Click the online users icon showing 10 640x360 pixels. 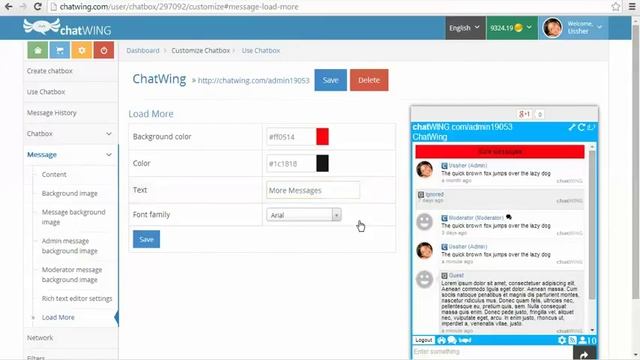point(587,340)
